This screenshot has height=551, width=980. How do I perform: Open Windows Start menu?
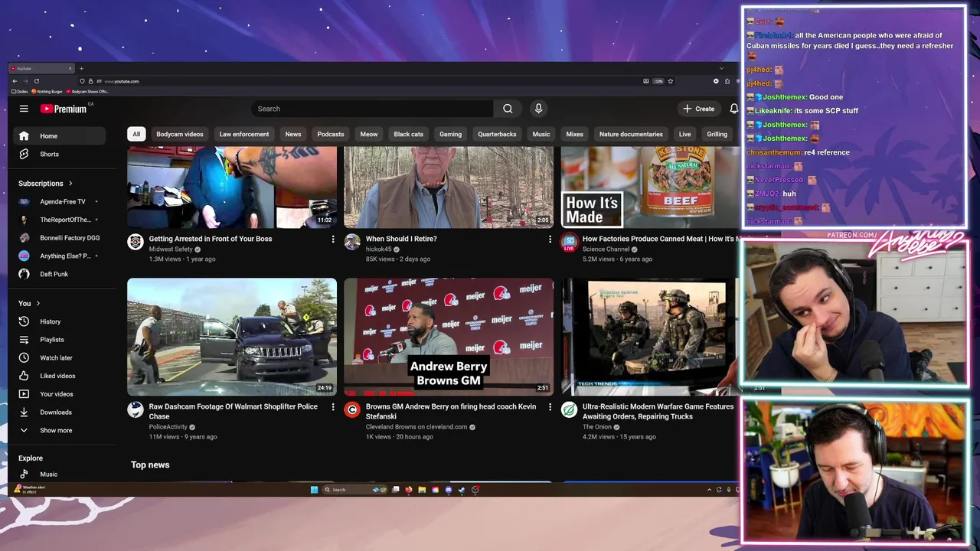pyautogui.click(x=314, y=490)
